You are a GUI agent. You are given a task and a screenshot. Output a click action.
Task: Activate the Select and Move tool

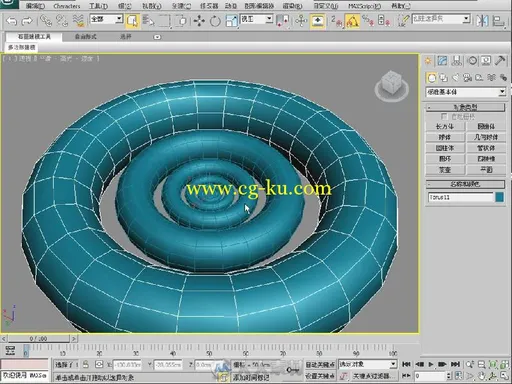pyautogui.click(x=199, y=21)
